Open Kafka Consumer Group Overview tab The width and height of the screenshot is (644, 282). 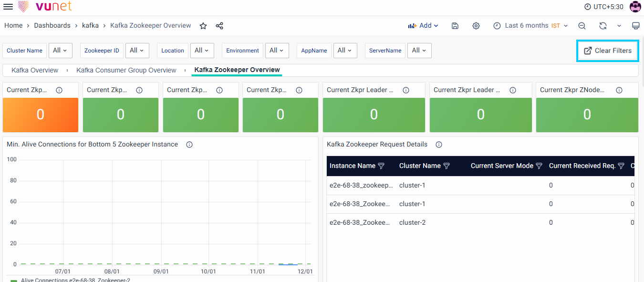126,70
